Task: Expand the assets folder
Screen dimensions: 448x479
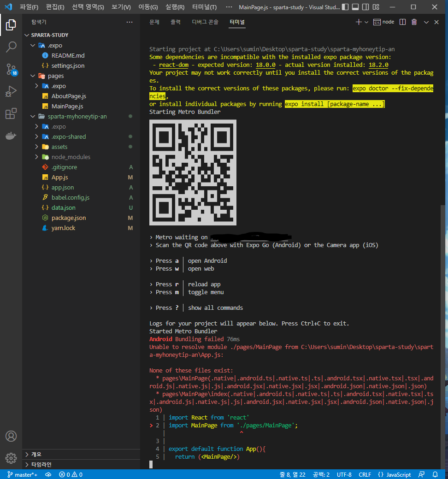Action: pos(81,147)
